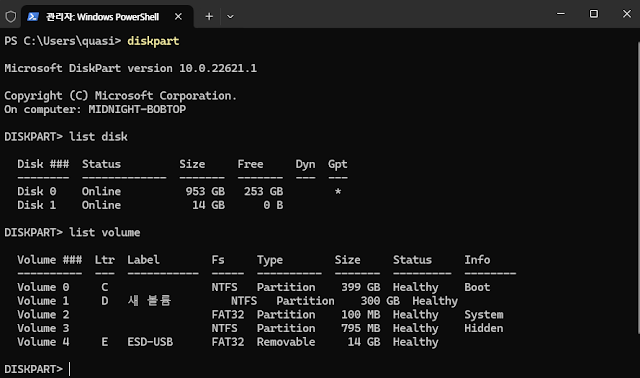Open a new tab with plus button
Screen dimensions: 640x378
[x=209, y=17]
